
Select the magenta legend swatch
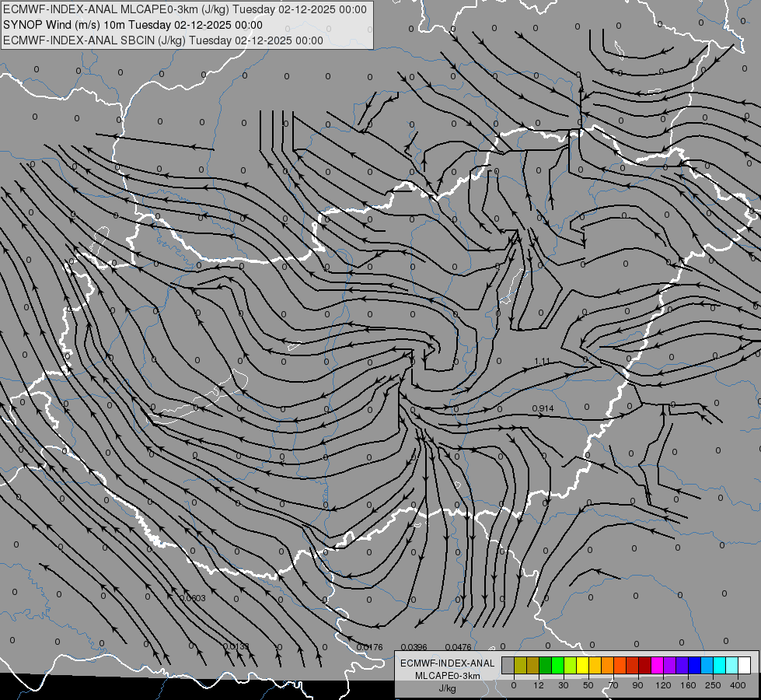coord(657,665)
